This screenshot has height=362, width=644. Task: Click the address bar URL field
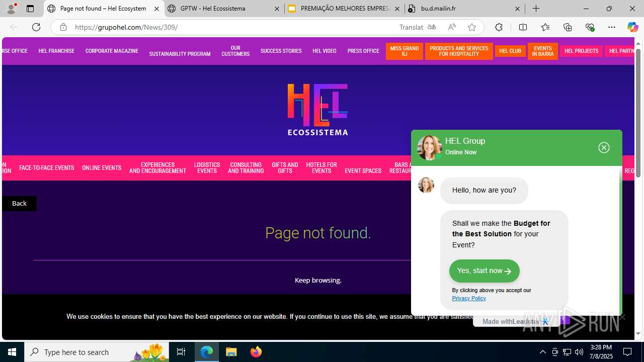point(231,27)
